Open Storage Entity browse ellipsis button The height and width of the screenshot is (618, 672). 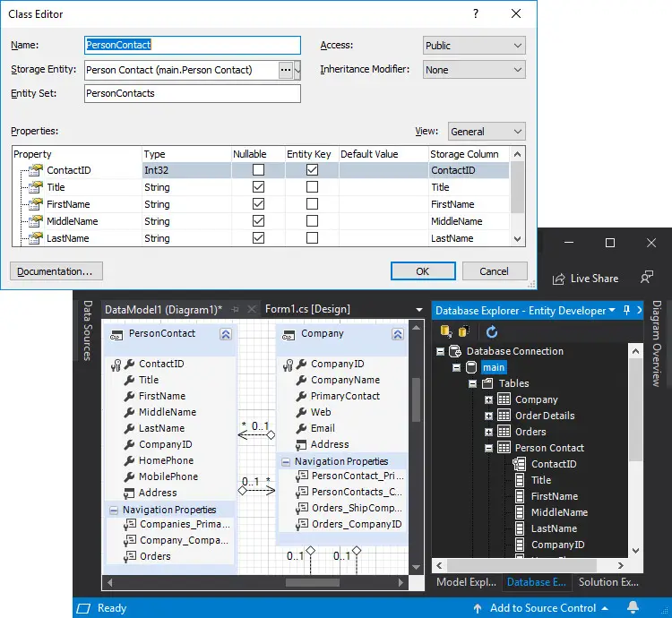(x=286, y=70)
